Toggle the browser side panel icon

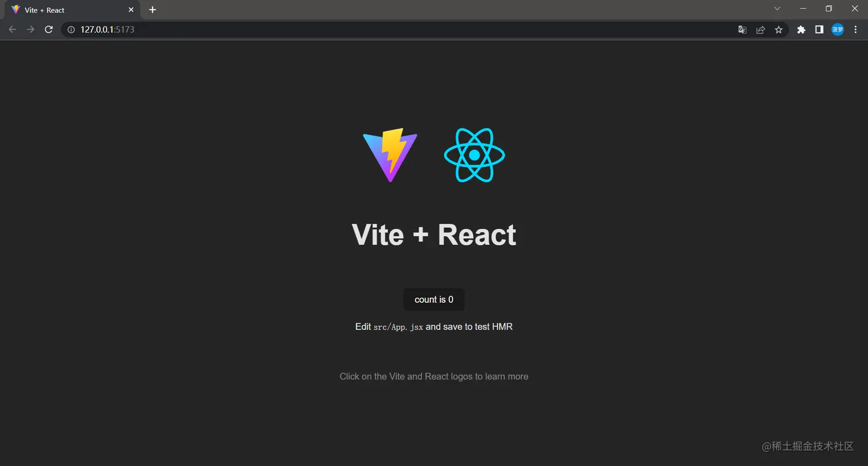819,29
